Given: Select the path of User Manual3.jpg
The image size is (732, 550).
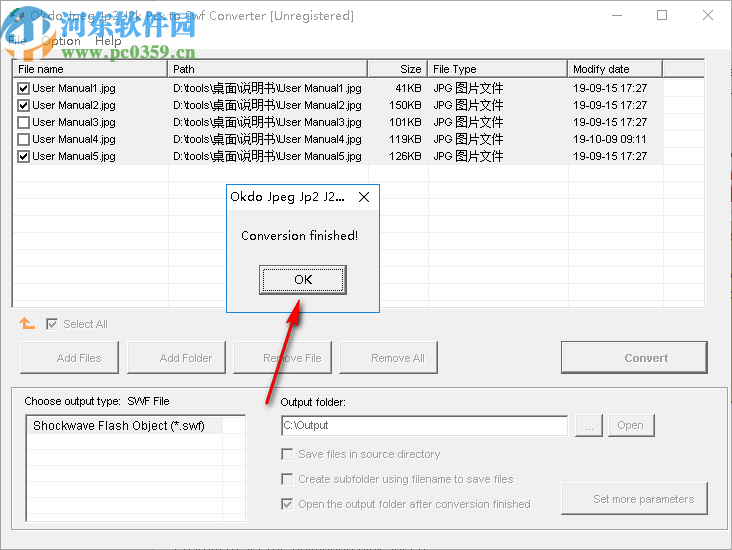Looking at the screenshot, I should (x=267, y=122).
